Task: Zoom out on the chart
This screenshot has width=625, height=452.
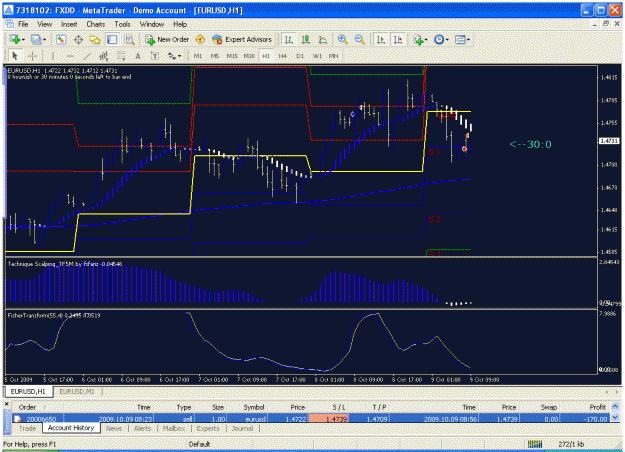Action: click(360, 39)
